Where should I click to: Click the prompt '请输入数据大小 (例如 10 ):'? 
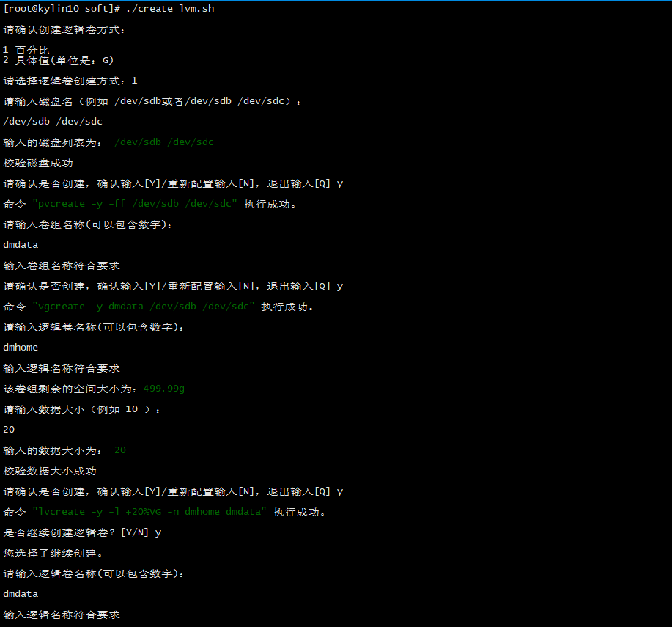pyautogui.click(x=82, y=409)
